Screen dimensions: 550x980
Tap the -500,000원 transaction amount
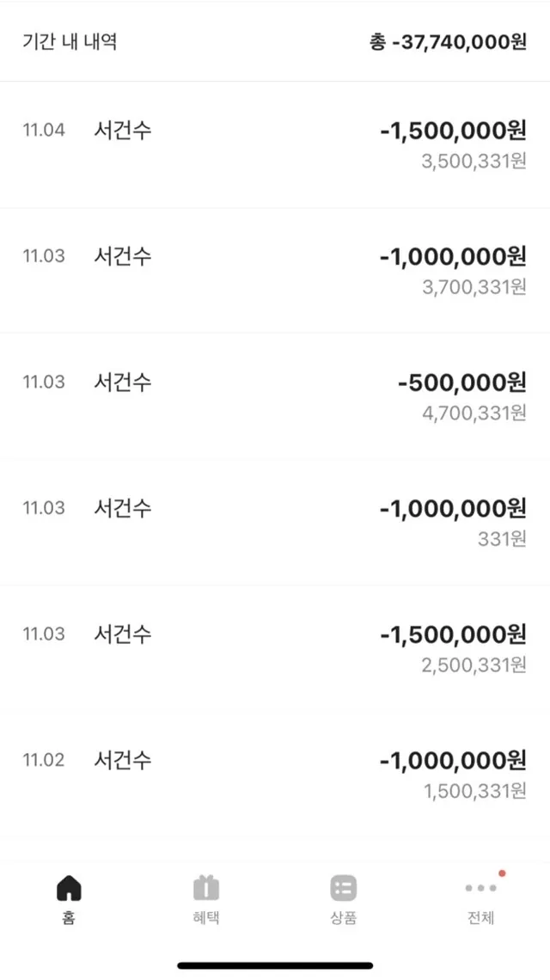tap(461, 383)
